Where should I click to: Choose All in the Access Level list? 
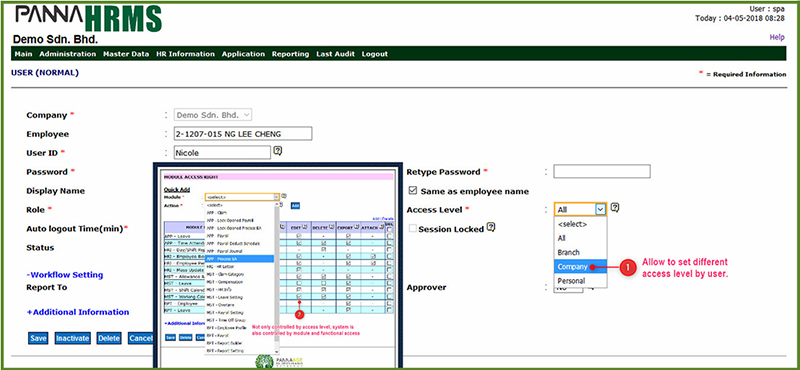581,238
